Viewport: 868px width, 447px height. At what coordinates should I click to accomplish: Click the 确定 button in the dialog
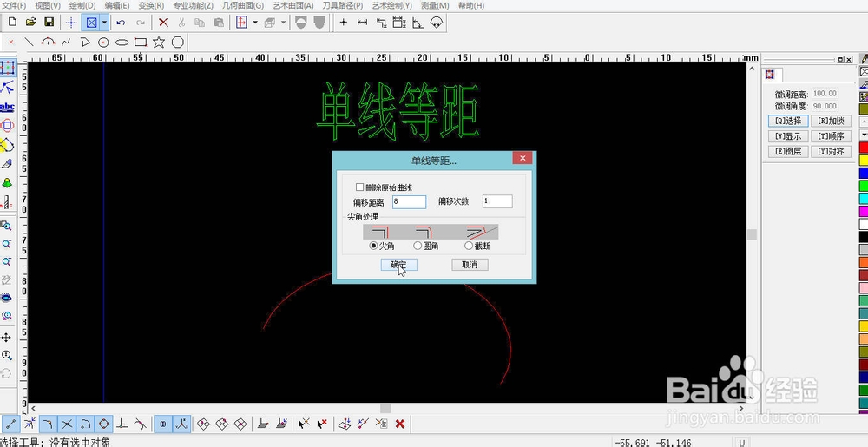tap(399, 265)
